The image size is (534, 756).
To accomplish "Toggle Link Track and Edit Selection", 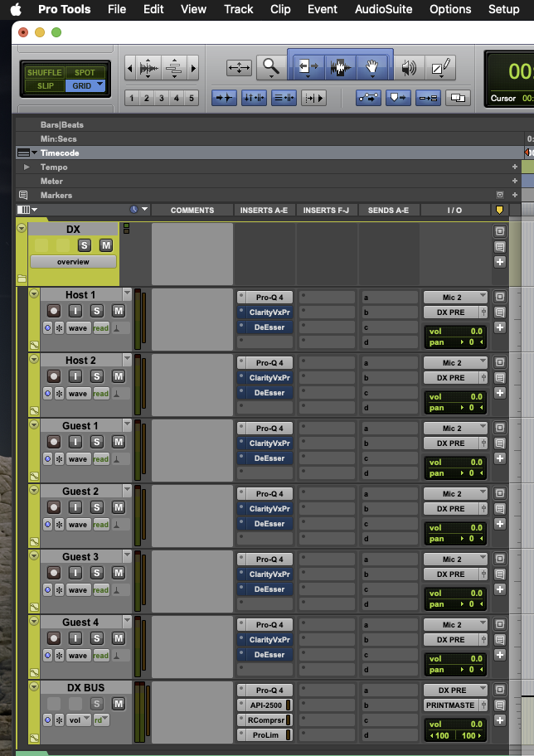I will point(284,98).
